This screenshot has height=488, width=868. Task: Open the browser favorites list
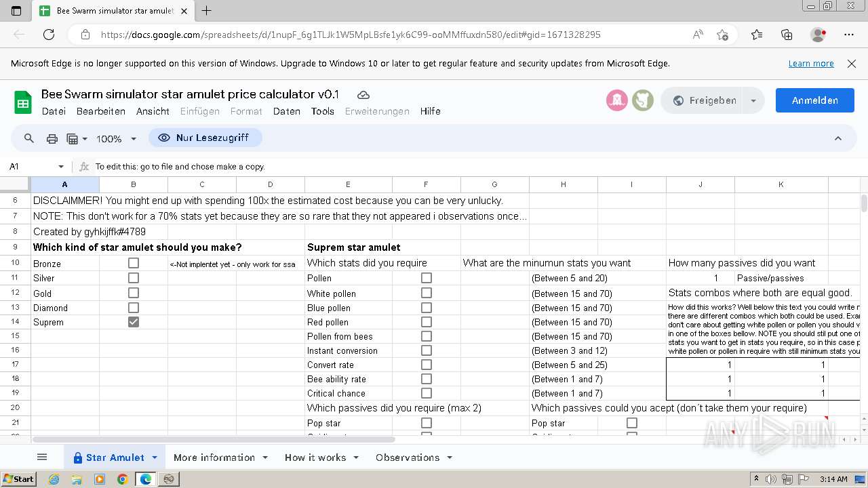[757, 35]
